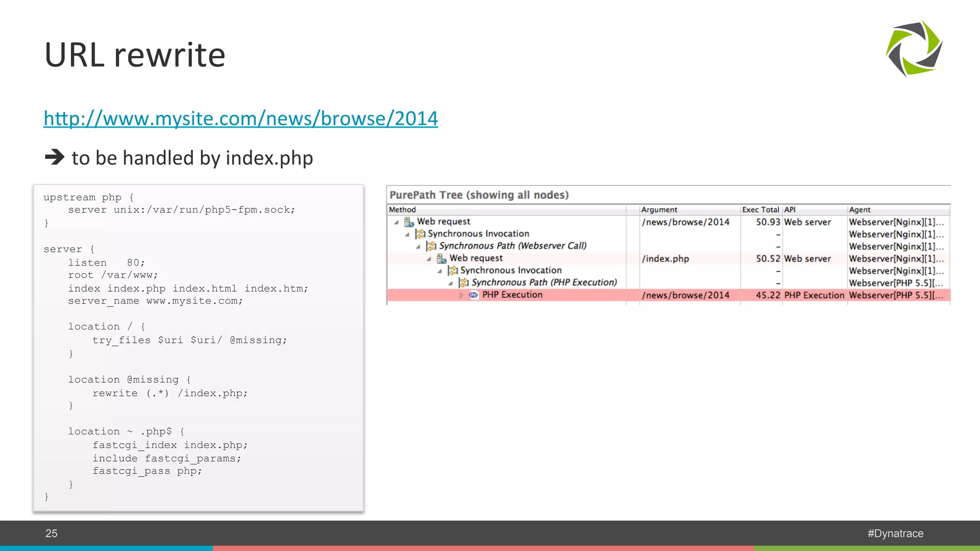Collapse Synchronous Path (PHP Execution) node

pyautogui.click(x=450, y=283)
